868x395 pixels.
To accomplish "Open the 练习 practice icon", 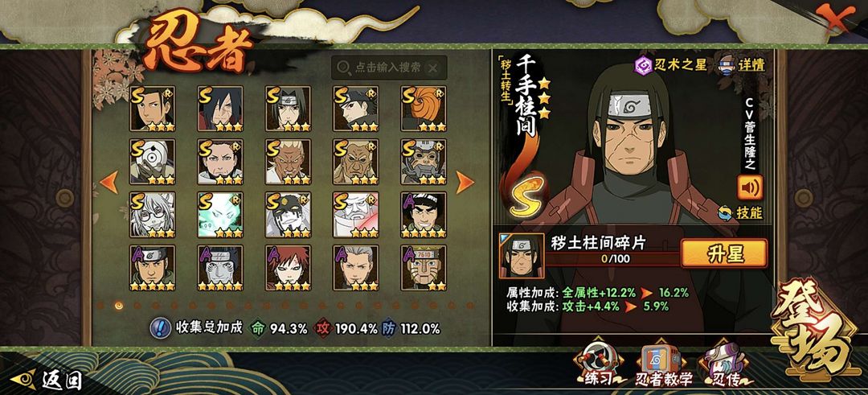I will click(600, 364).
